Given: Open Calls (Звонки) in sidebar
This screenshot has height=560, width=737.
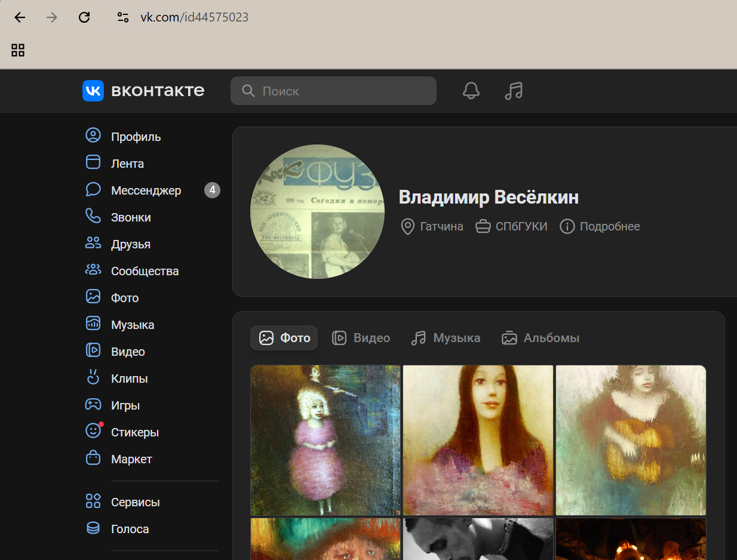Looking at the screenshot, I should [x=131, y=217].
